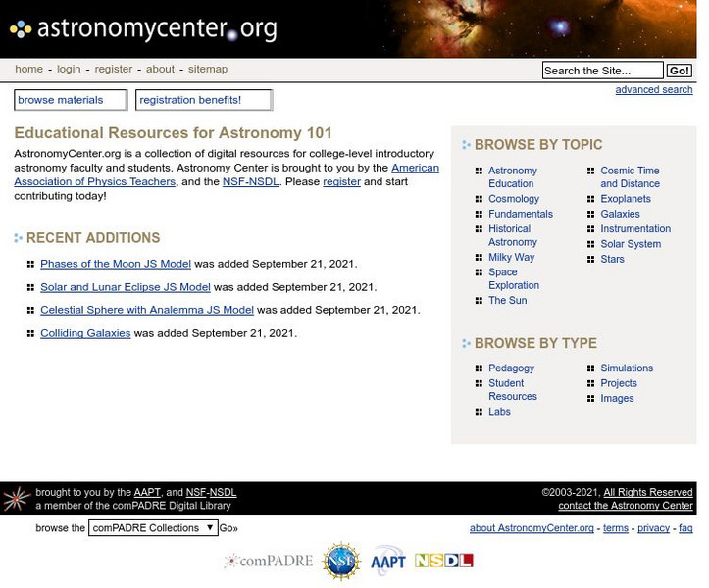Browse the Solar System topic

click(x=631, y=244)
